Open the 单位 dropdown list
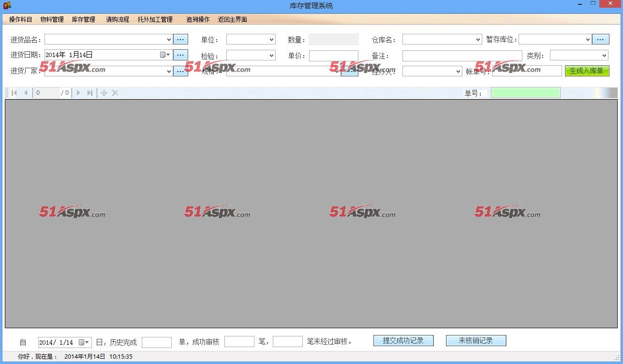Image resolution: width=623 pixels, height=364 pixels. click(271, 40)
